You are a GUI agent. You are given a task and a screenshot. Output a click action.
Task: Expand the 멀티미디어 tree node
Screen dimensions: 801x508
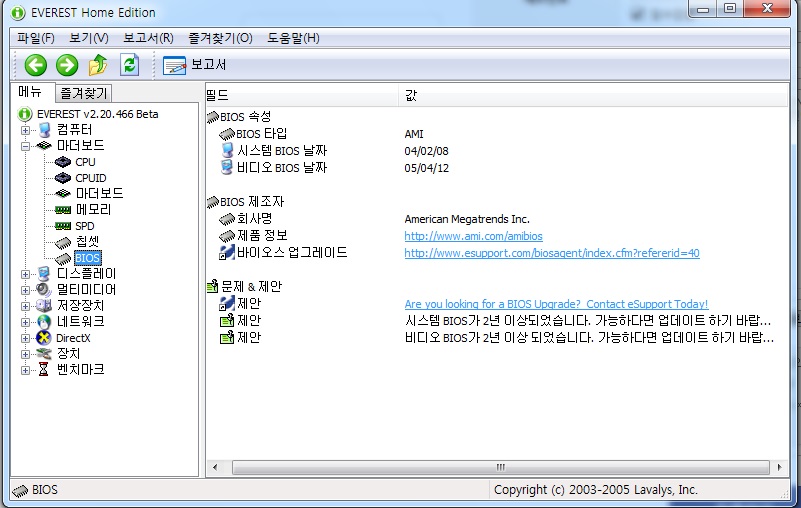(25, 290)
